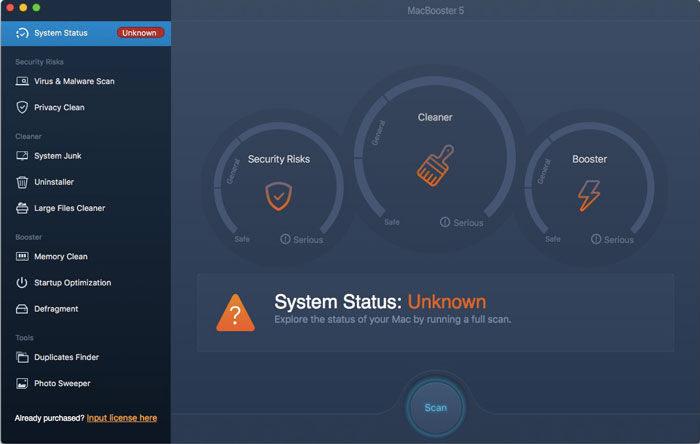Click the 'Safe' label under Booster
The height and width of the screenshot is (444, 700).
click(x=553, y=239)
